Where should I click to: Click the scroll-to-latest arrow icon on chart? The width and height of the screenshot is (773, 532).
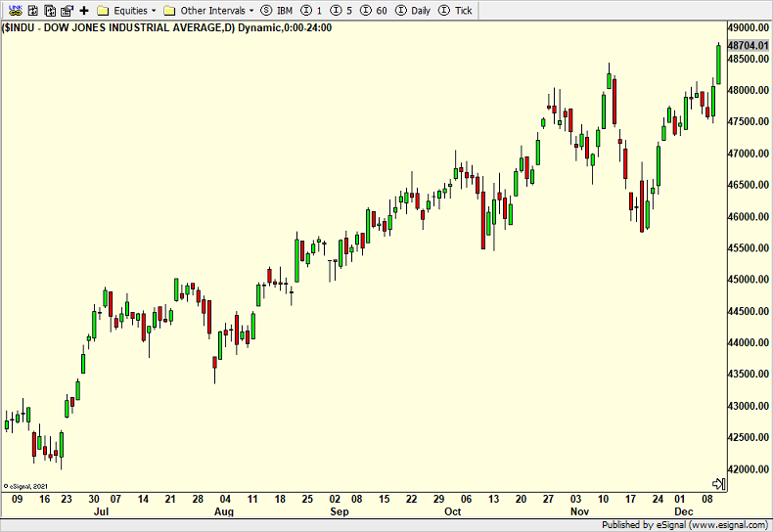[717, 483]
